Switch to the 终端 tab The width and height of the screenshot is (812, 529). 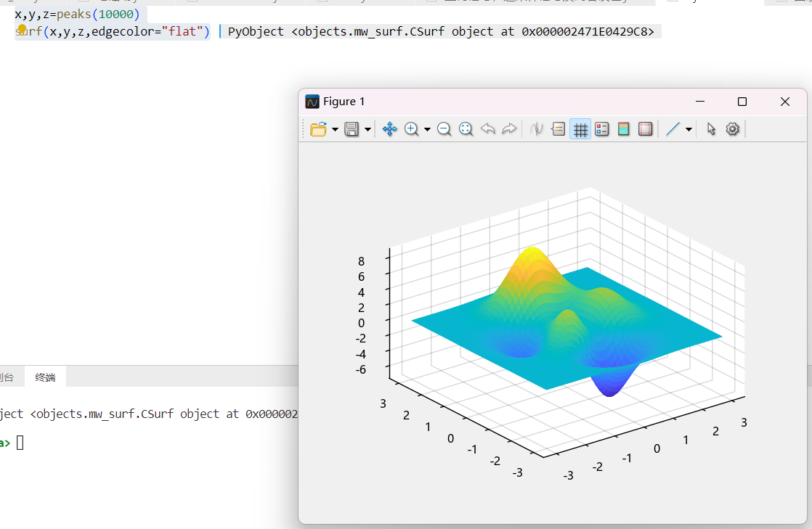[x=45, y=377]
